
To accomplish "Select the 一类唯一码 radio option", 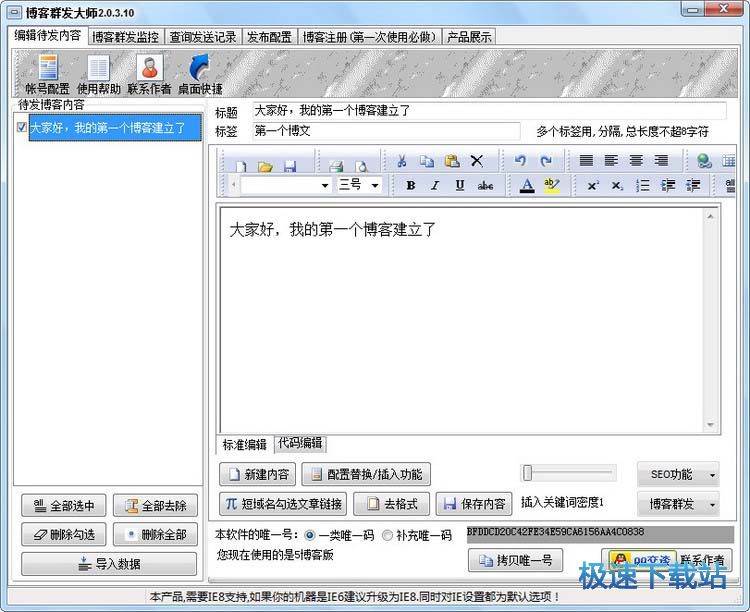I will click(x=309, y=535).
